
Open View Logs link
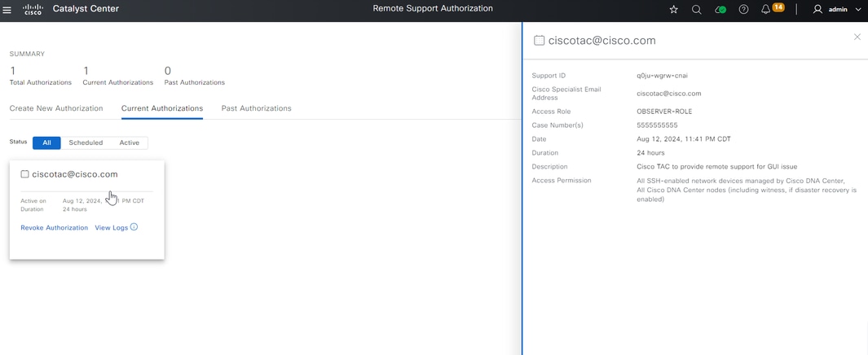pyautogui.click(x=112, y=228)
